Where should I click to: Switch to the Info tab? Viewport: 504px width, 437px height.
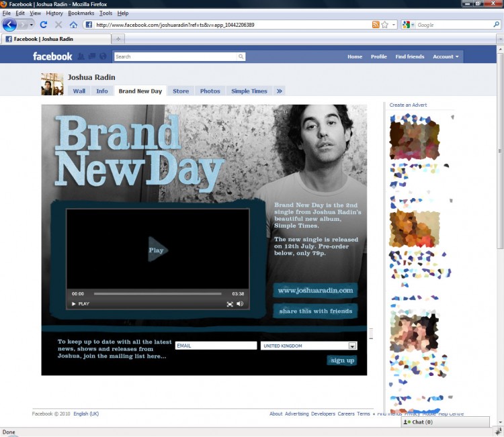102,91
